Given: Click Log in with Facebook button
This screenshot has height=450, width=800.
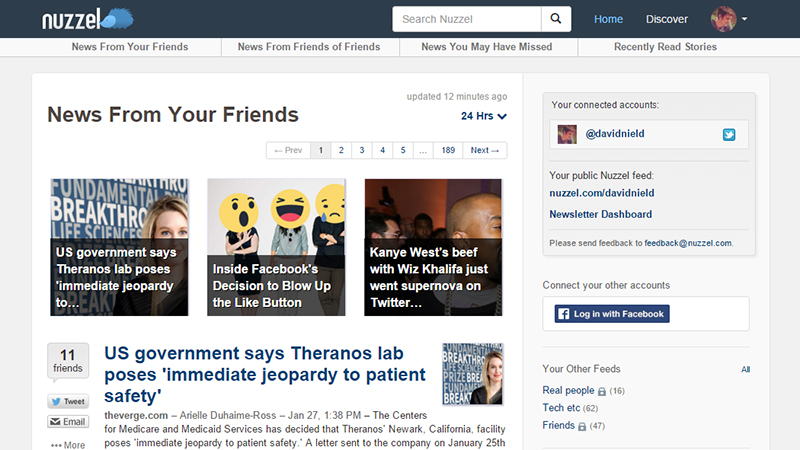Looking at the screenshot, I should tap(612, 314).
